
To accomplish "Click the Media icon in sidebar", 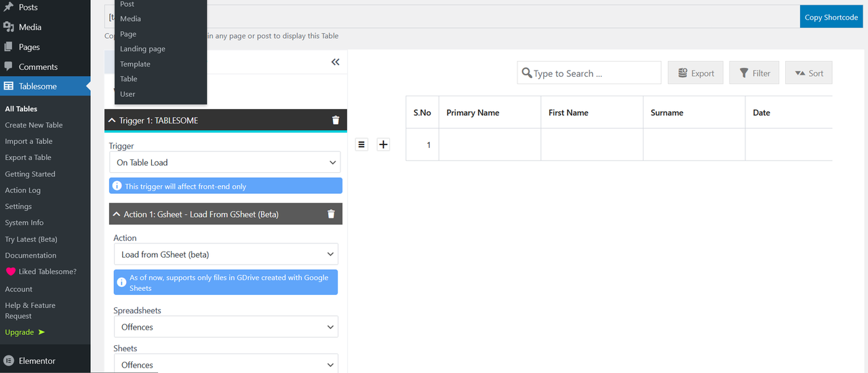I will (x=9, y=27).
